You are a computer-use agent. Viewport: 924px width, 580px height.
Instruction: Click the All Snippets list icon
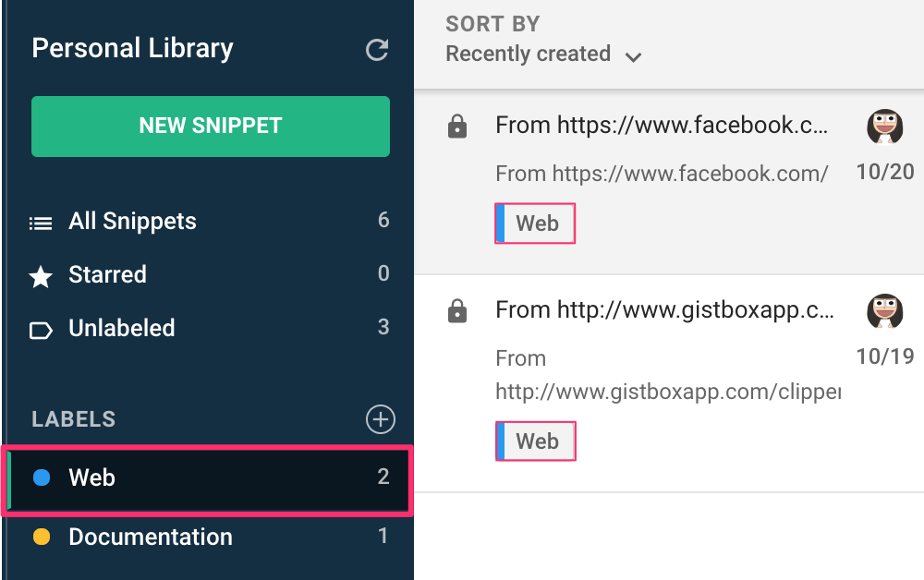[41, 223]
